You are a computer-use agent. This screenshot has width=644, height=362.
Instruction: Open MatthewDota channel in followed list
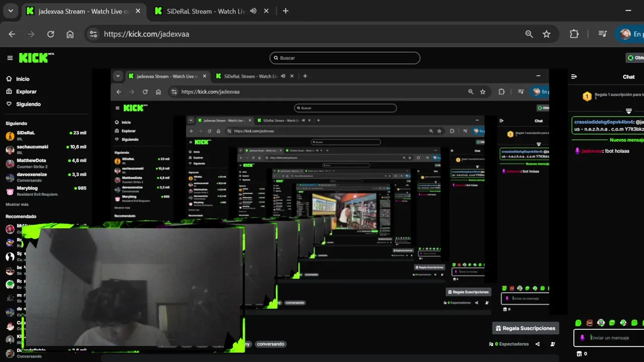(x=46, y=163)
